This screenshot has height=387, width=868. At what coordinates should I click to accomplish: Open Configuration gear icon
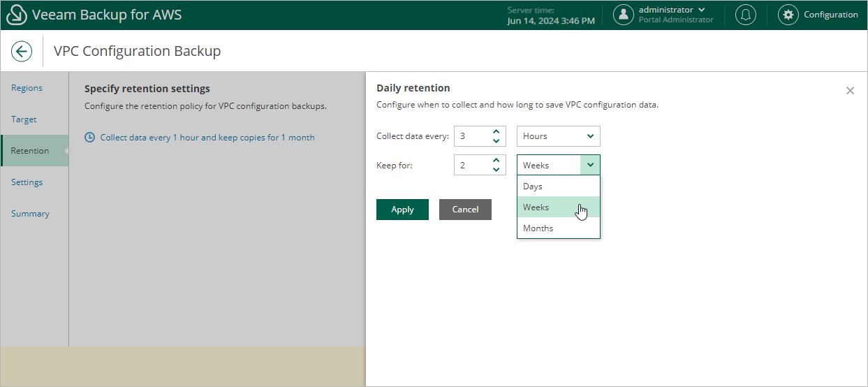[x=788, y=15]
